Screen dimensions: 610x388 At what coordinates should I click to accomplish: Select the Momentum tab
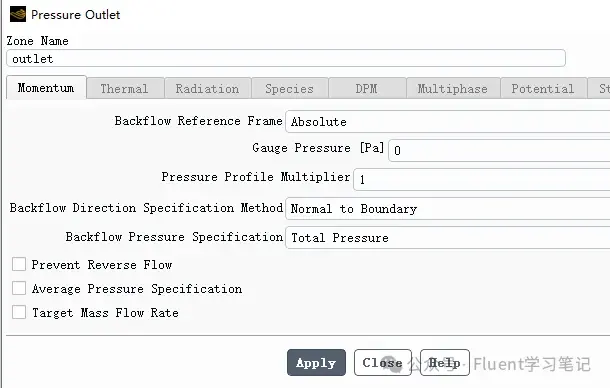(x=46, y=88)
